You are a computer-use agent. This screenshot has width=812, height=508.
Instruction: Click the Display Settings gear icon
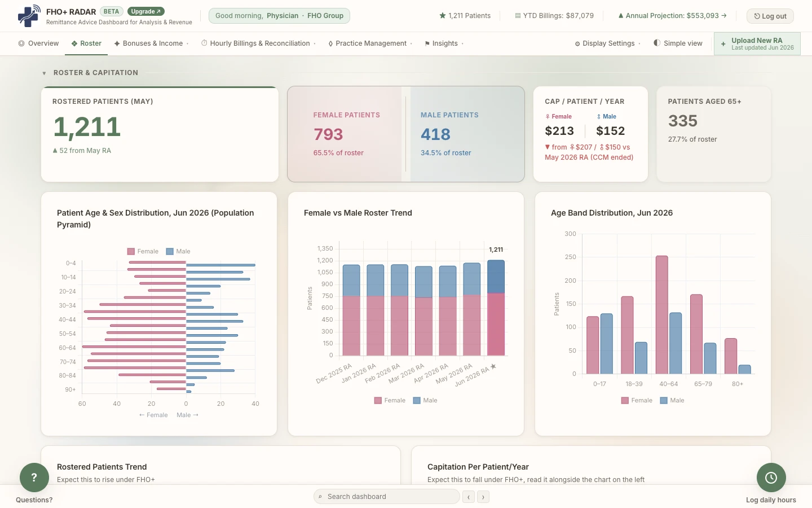[577, 44]
